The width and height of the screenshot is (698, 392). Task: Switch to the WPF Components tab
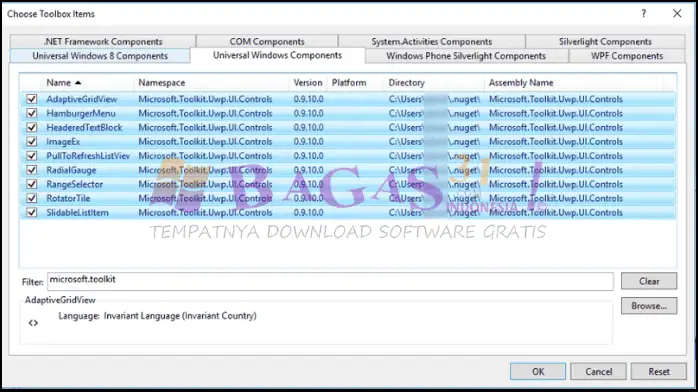click(627, 56)
